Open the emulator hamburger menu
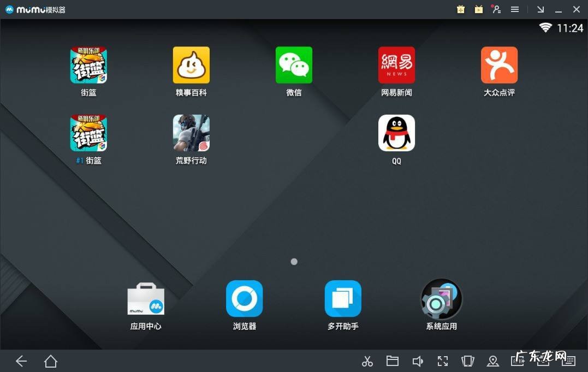 [x=514, y=9]
